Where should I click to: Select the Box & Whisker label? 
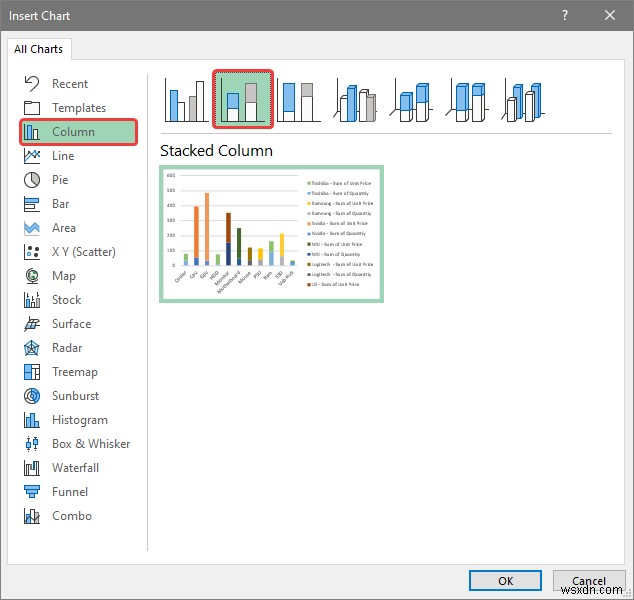[x=91, y=444]
